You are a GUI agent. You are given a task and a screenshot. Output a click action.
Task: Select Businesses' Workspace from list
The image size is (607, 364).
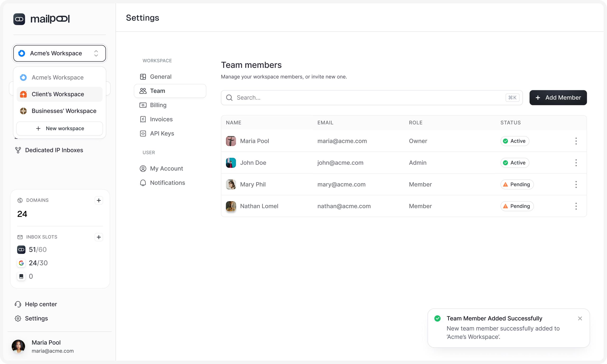coord(64,111)
